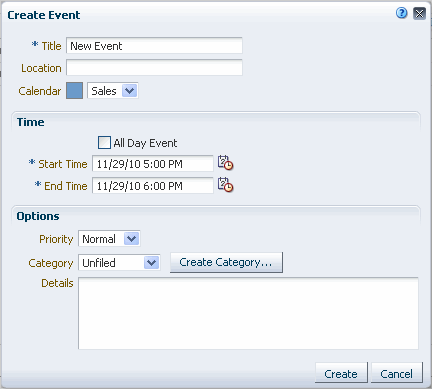
Task: Click the Create Event dialog title
Action: 44,15
